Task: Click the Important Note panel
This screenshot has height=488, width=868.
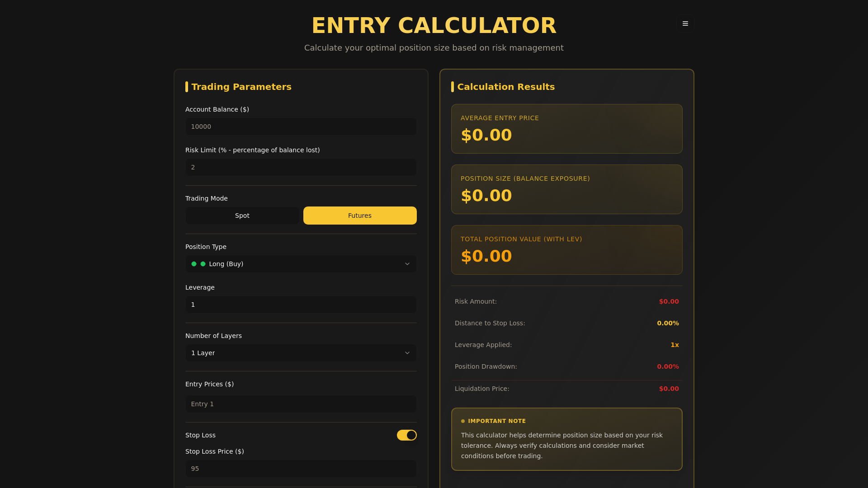Action: coord(566,439)
